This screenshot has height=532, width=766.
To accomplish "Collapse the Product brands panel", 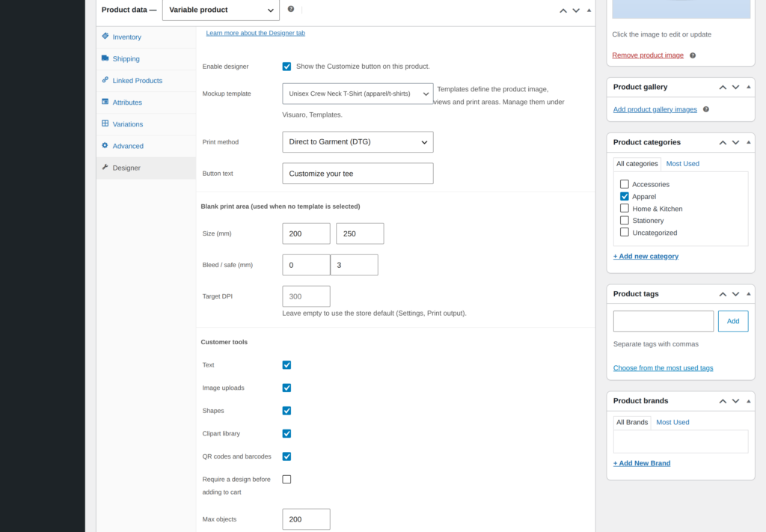I will 748,400.
